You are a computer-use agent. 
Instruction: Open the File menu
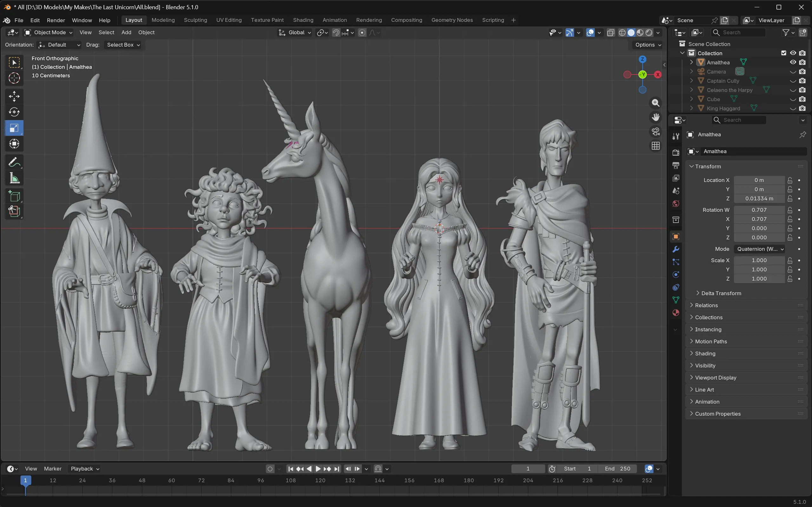pos(19,20)
